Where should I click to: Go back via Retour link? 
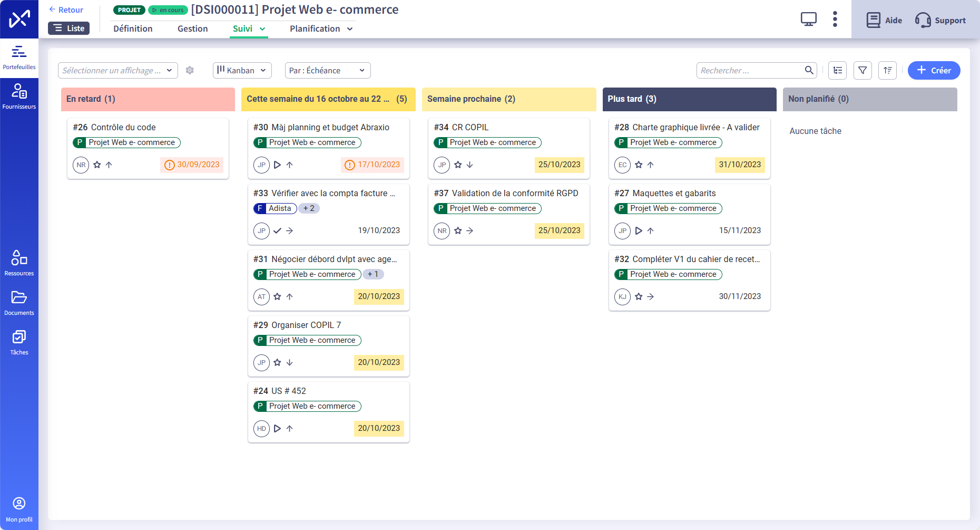click(x=66, y=9)
